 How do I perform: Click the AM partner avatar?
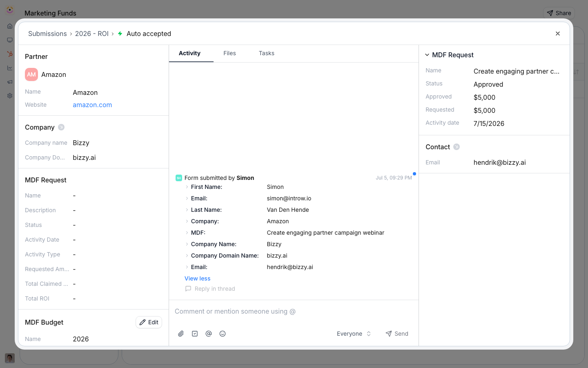pyautogui.click(x=31, y=74)
